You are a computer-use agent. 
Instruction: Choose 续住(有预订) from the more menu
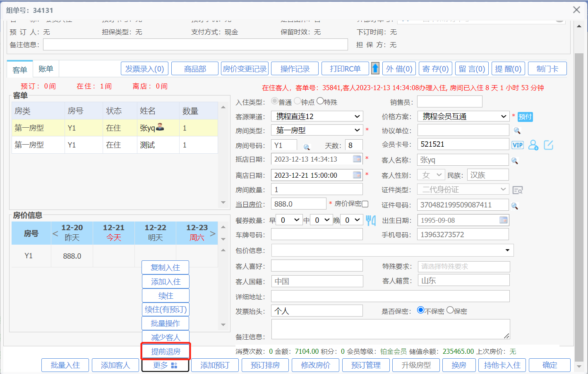click(x=166, y=309)
